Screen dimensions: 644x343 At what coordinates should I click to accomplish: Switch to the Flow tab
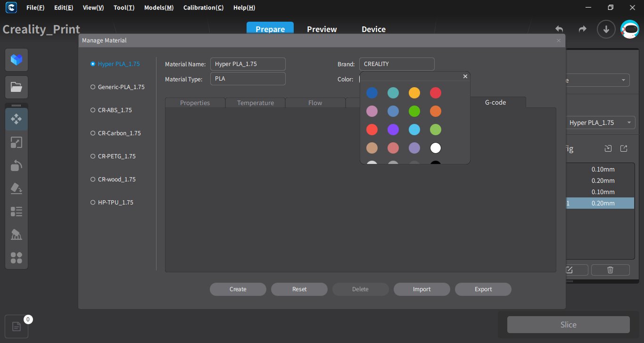point(315,103)
